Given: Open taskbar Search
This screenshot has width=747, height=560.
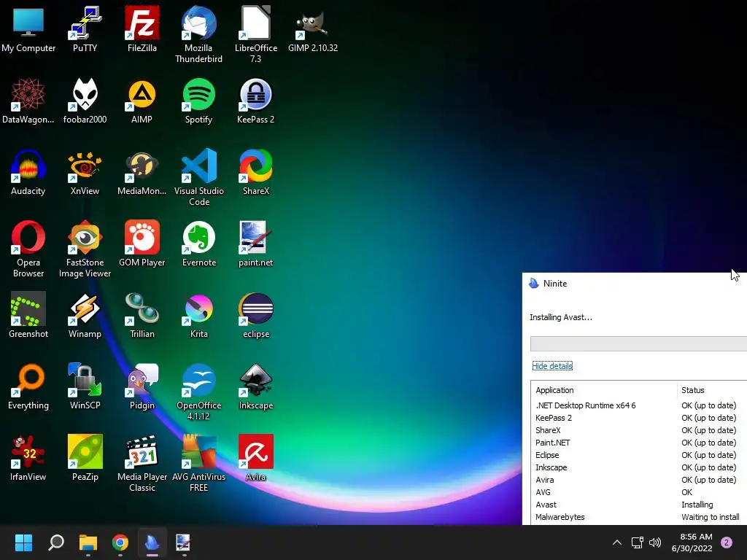Looking at the screenshot, I should click(x=56, y=542).
